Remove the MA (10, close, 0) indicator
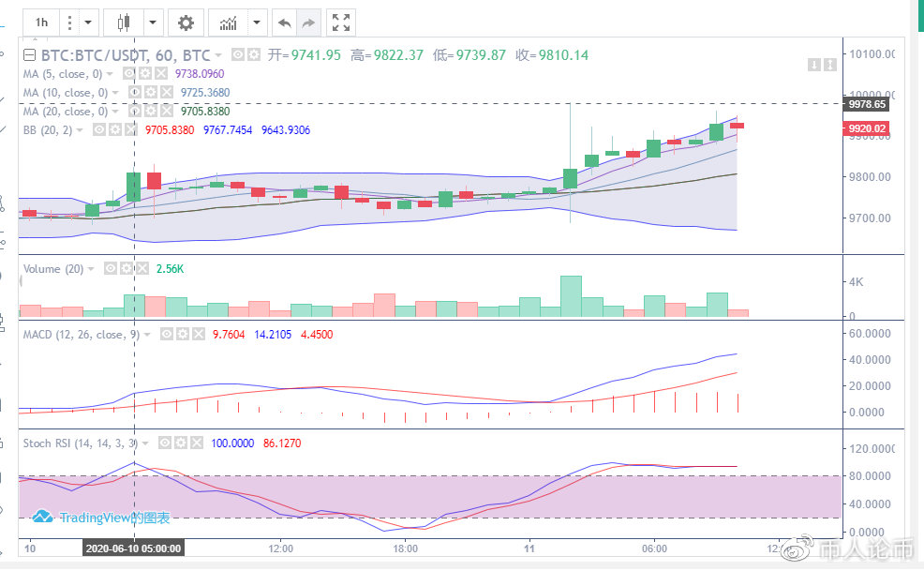The image size is (924, 571). click(x=164, y=92)
